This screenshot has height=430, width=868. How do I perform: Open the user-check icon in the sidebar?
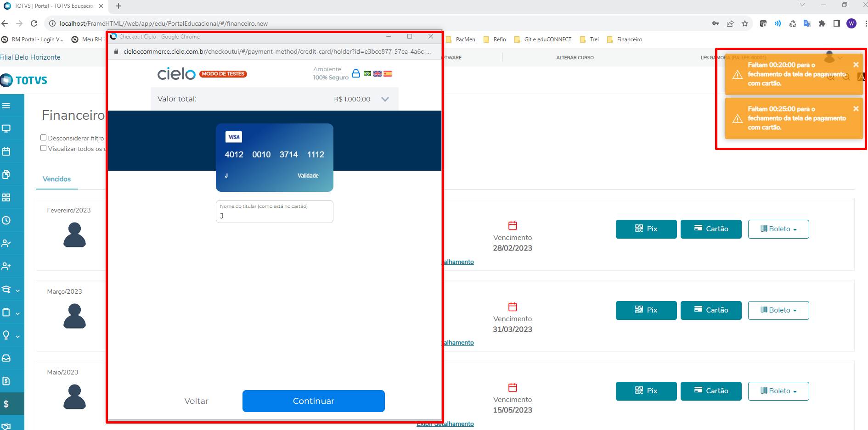tap(6, 243)
